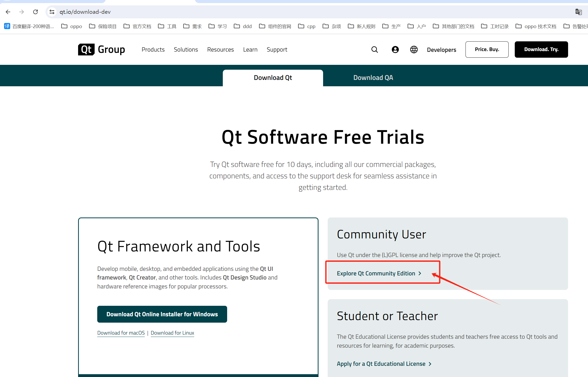The height and width of the screenshot is (377, 588).
Task: Click Download Qt Online Installer for Windows
Action: click(162, 314)
